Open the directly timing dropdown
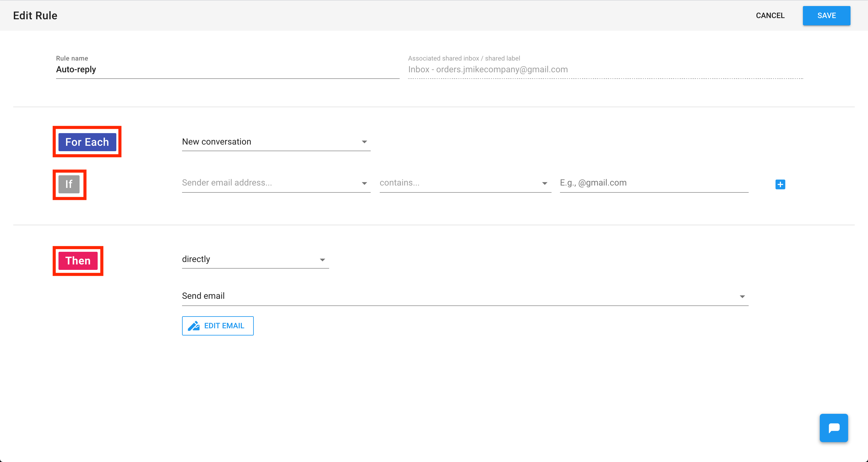Image resolution: width=868 pixels, height=462 pixels. point(255,259)
